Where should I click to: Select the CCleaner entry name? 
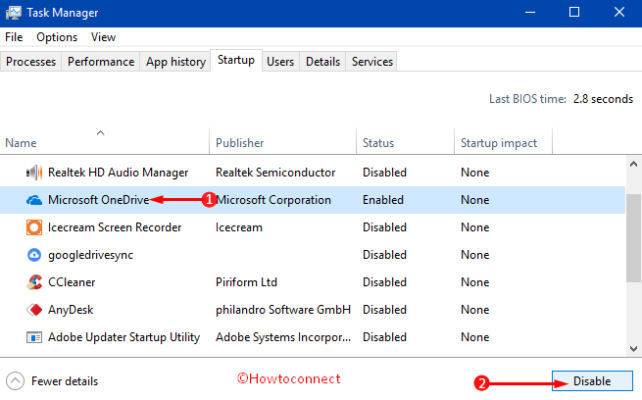(x=72, y=282)
